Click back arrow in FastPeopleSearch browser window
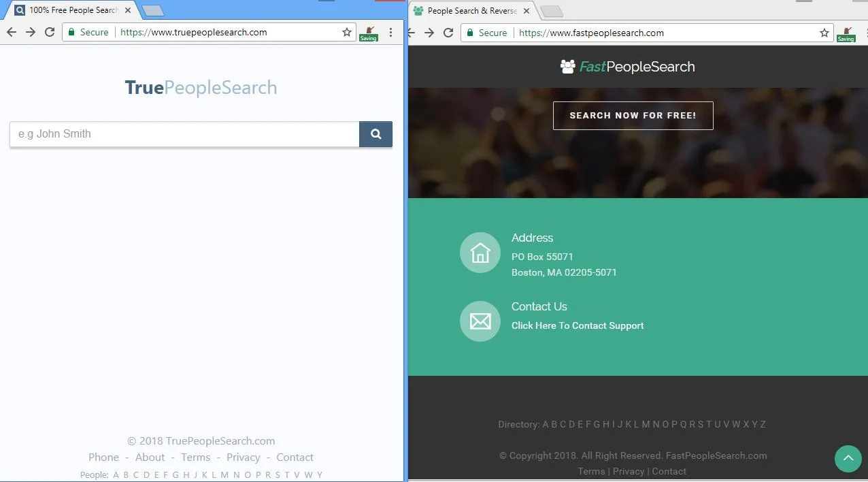 click(412, 33)
